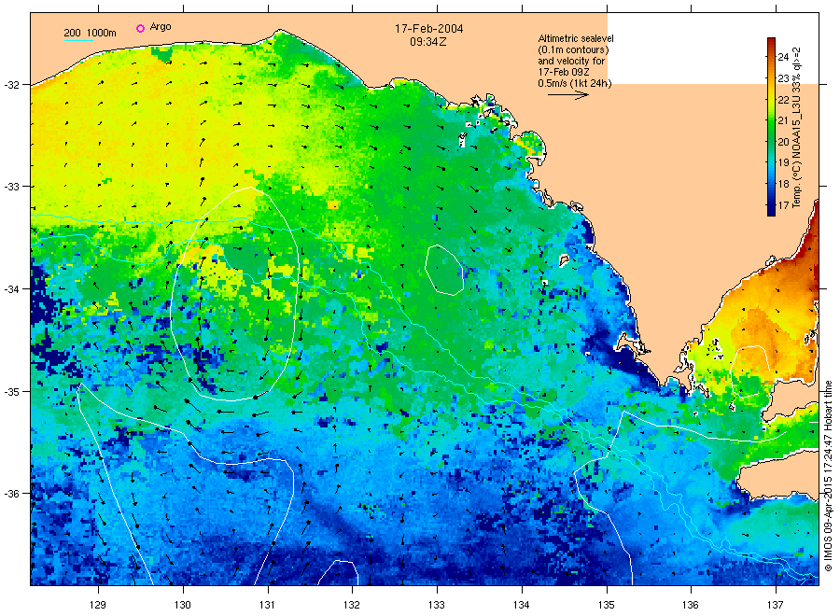Click the 24 degree color bar label

pyautogui.click(x=783, y=57)
